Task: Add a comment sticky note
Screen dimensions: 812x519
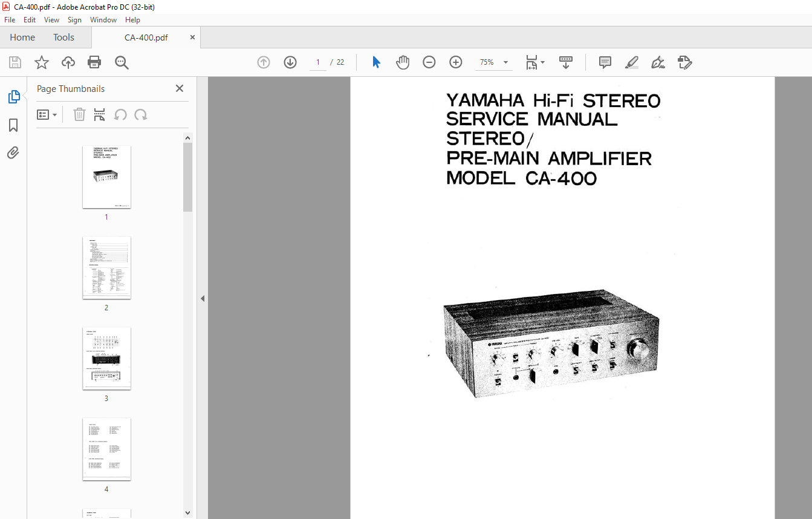Action: [605, 62]
